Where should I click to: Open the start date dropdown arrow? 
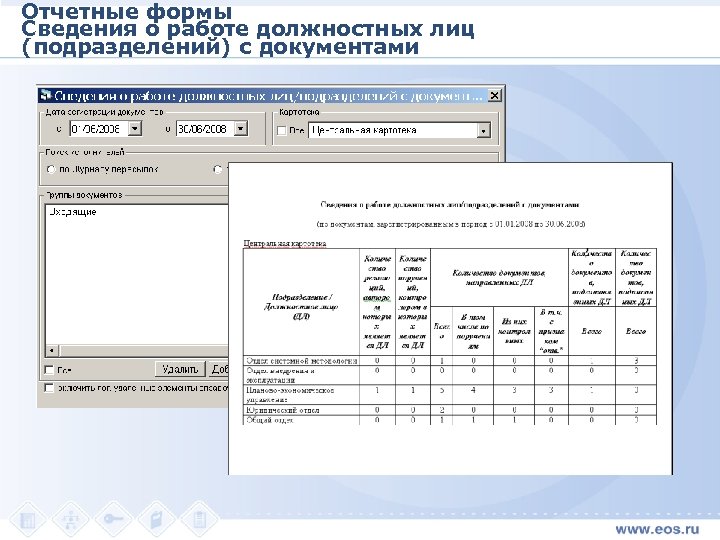pos(135,129)
